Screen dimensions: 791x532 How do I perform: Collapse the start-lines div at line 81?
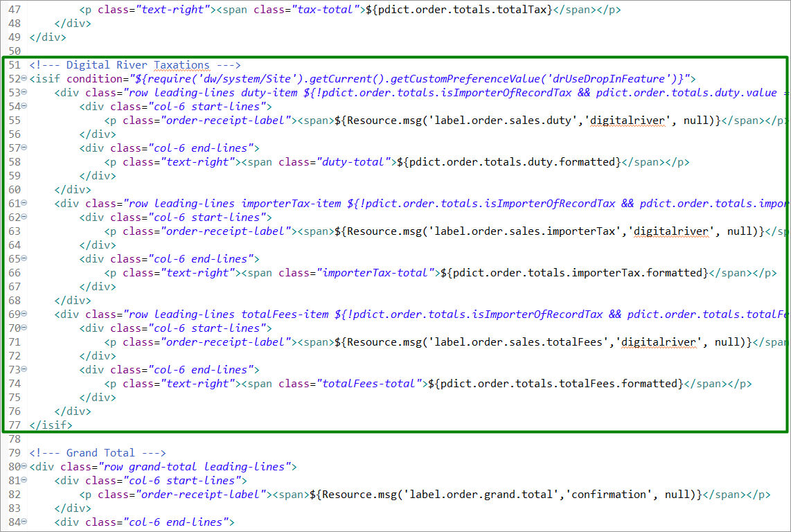click(x=24, y=480)
